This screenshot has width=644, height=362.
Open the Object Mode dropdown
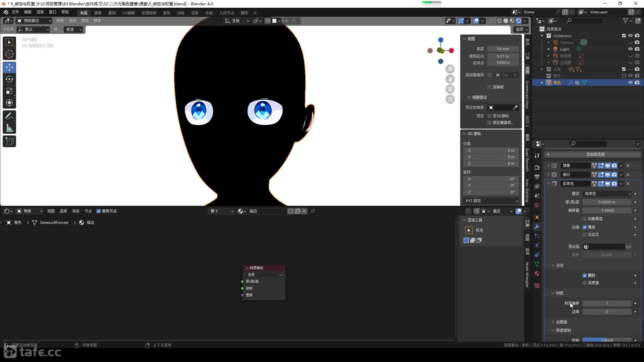(34, 21)
